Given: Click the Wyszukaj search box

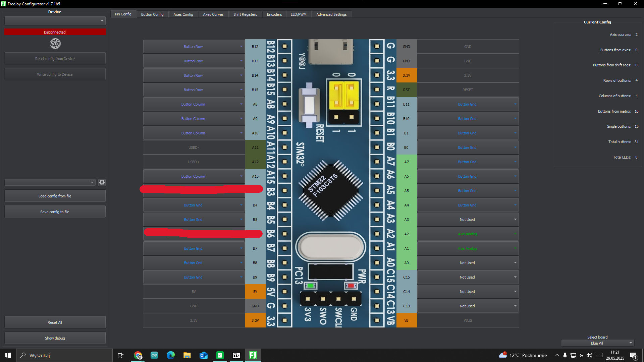Looking at the screenshot, I should pos(64,355).
